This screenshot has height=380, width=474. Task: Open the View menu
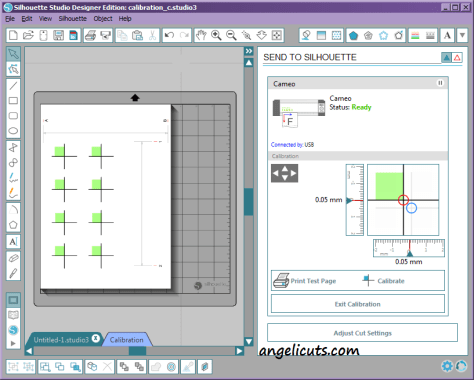tap(45, 19)
